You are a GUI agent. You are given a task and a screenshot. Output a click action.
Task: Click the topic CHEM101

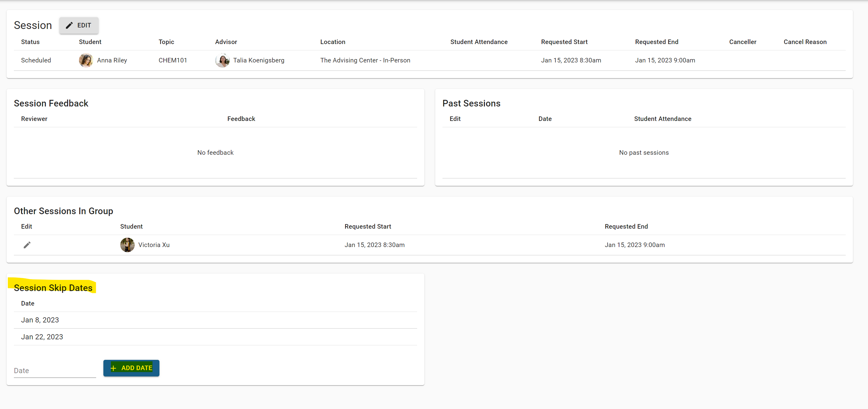(173, 60)
